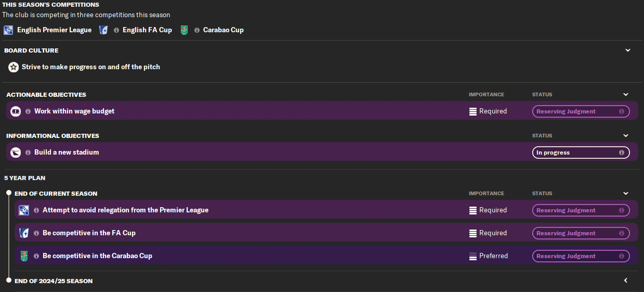
Task: Open the English Premier League competition link
Action: click(54, 30)
